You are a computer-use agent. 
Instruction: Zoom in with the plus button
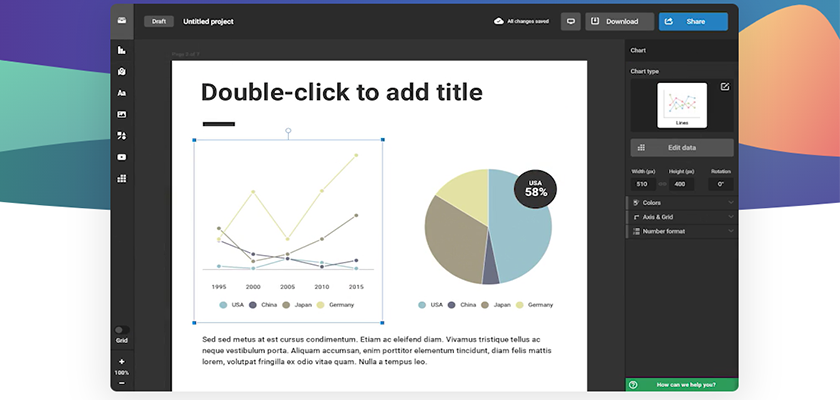pyautogui.click(x=122, y=362)
